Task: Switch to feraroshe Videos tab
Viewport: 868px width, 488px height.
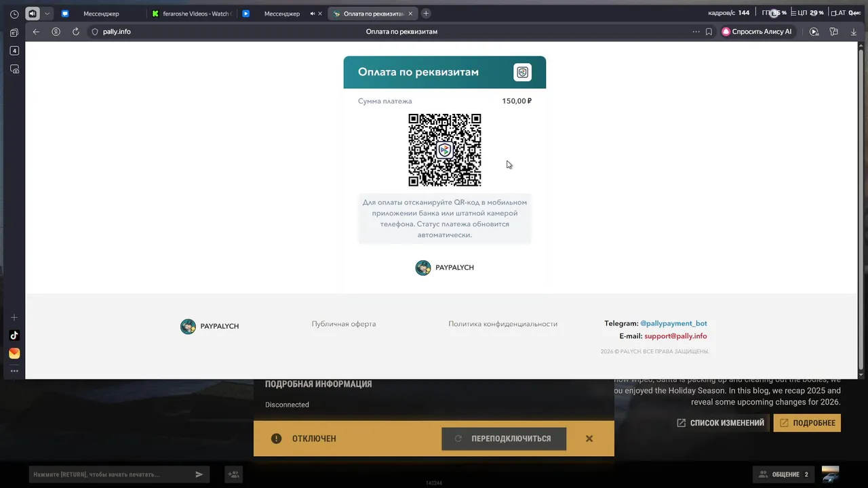Action: (191, 14)
